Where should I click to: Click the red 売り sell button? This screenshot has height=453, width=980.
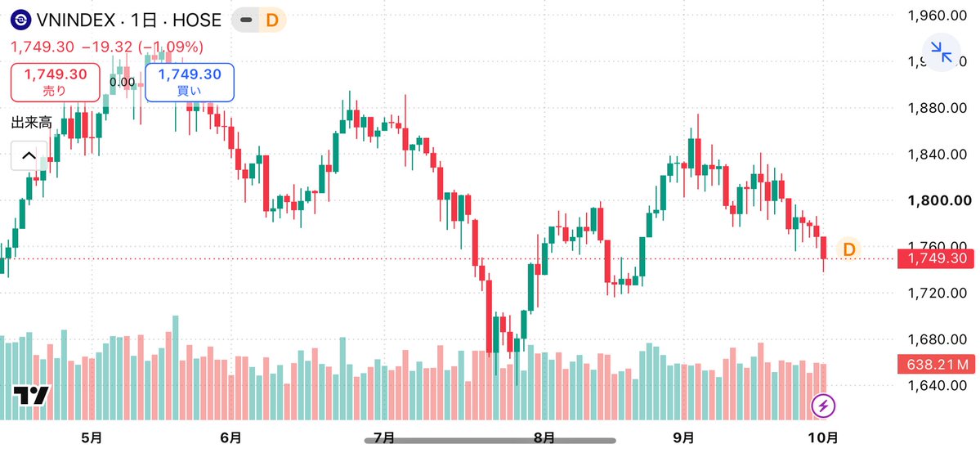point(55,82)
